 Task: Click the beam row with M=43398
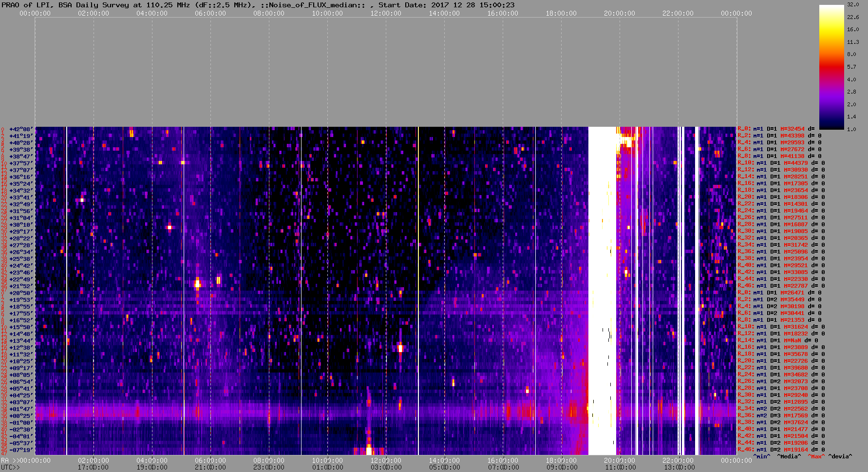click(x=780, y=136)
